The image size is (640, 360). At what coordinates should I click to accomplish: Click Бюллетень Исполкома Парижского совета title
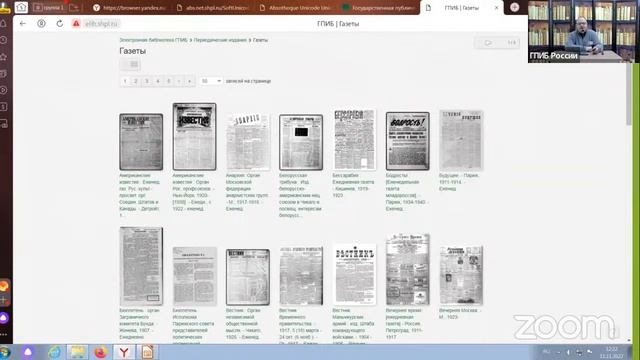[x=193, y=327]
